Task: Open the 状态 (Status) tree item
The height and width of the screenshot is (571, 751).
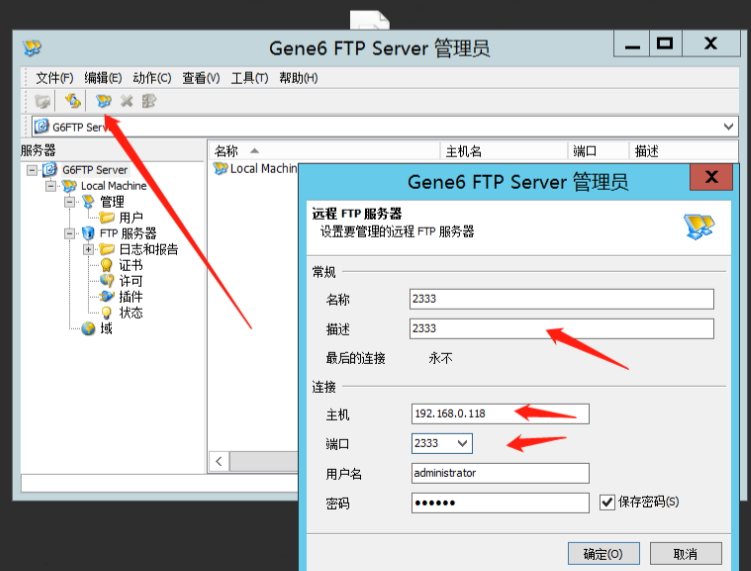Action: (x=130, y=313)
